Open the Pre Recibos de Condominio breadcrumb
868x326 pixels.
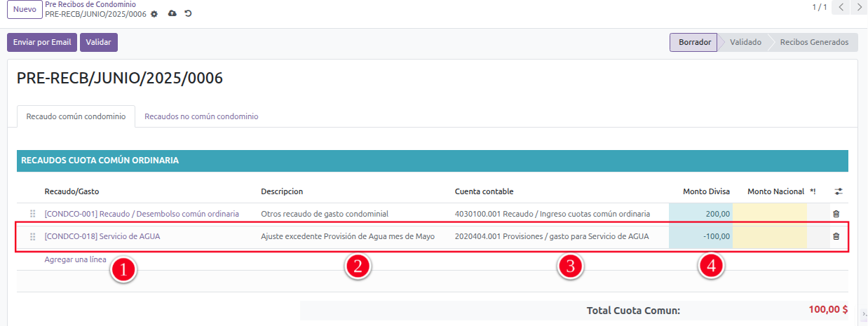pyautogui.click(x=90, y=4)
